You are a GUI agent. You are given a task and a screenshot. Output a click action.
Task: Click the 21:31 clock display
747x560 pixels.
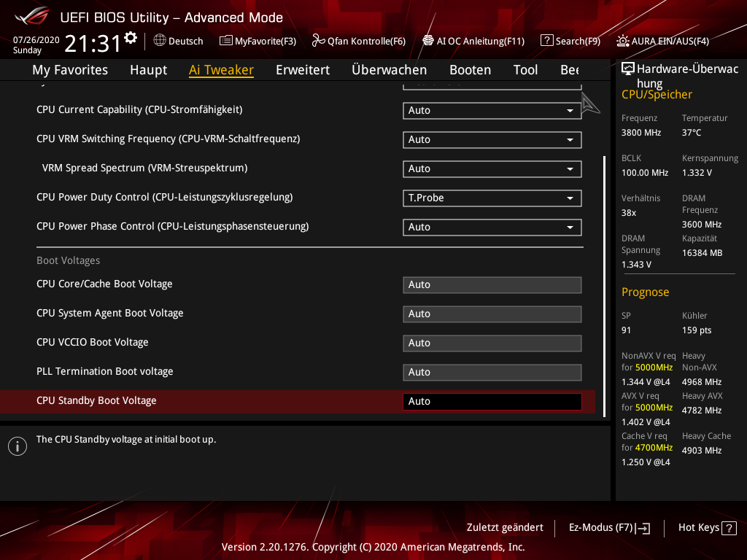pyautogui.click(x=93, y=43)
